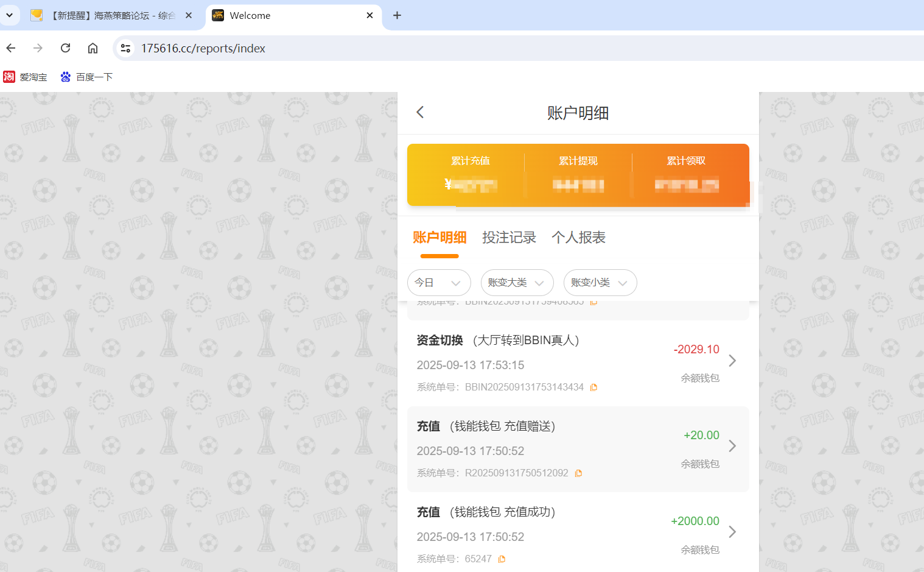Open the 百度一下 bookmark
Image resolution: width=924 pixels, height=572 pixels.
86,77
